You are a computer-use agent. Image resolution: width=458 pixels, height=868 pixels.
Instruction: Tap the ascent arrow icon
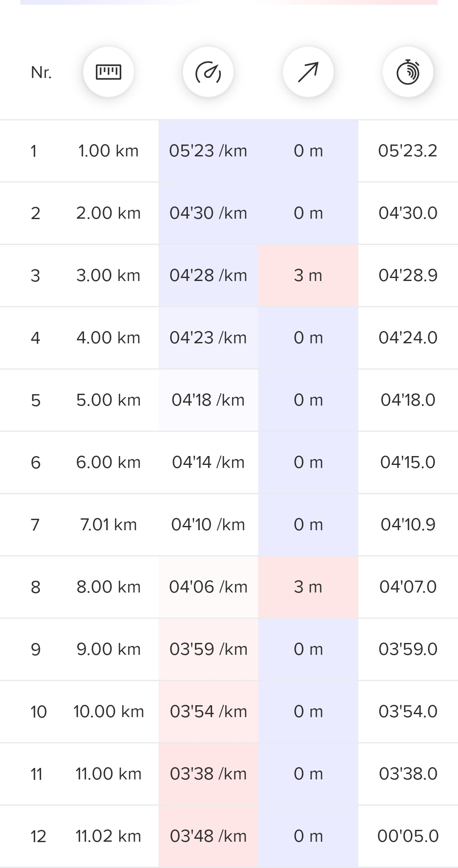point(308,72)
